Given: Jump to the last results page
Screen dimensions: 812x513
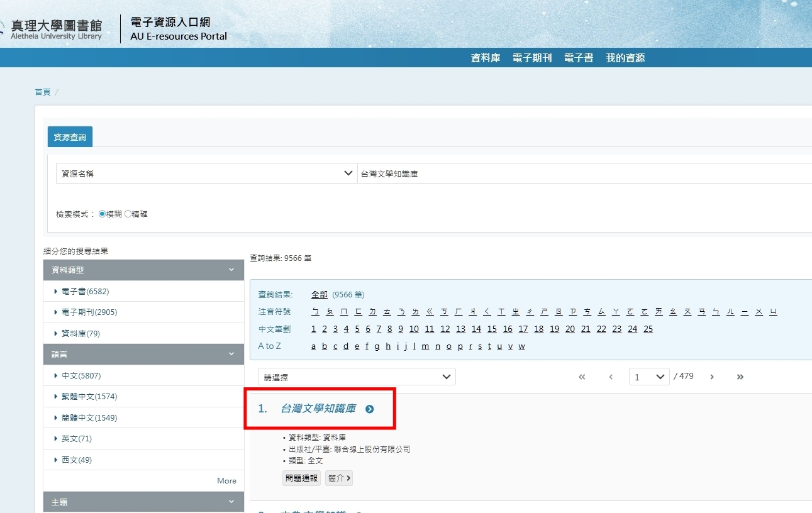Looking at the screenshot, I should point(740,377).
